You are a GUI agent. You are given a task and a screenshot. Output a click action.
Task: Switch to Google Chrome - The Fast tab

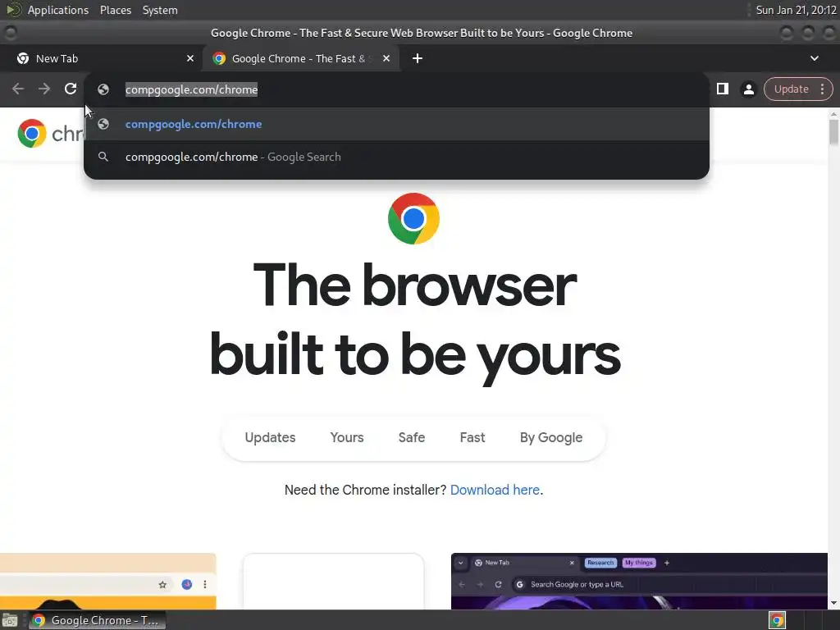300,58
